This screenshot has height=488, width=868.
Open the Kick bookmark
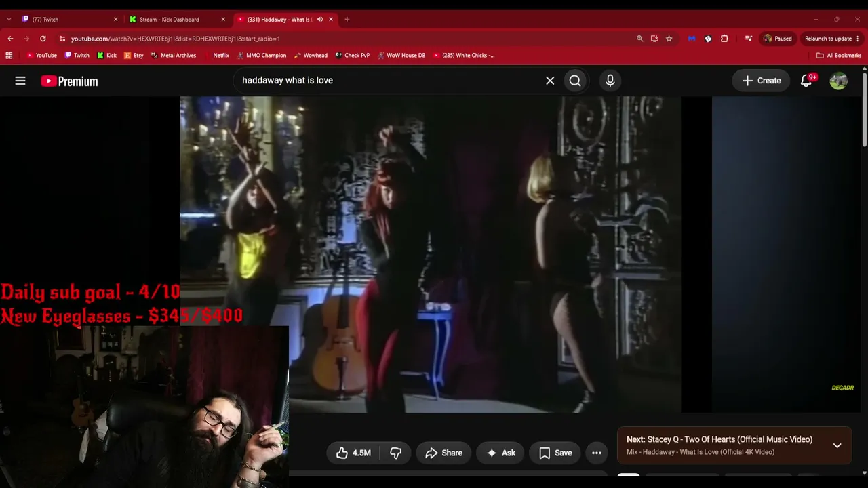coord(107,56)
